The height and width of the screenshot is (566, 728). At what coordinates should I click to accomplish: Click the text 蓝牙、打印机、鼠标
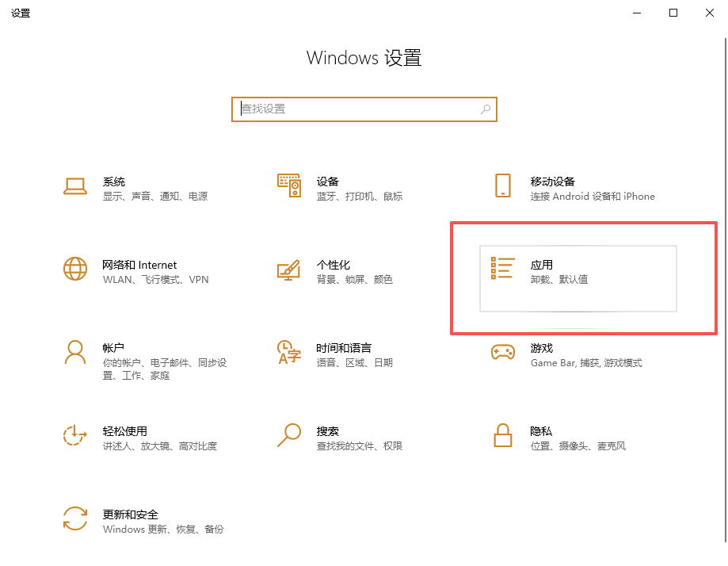360,197
